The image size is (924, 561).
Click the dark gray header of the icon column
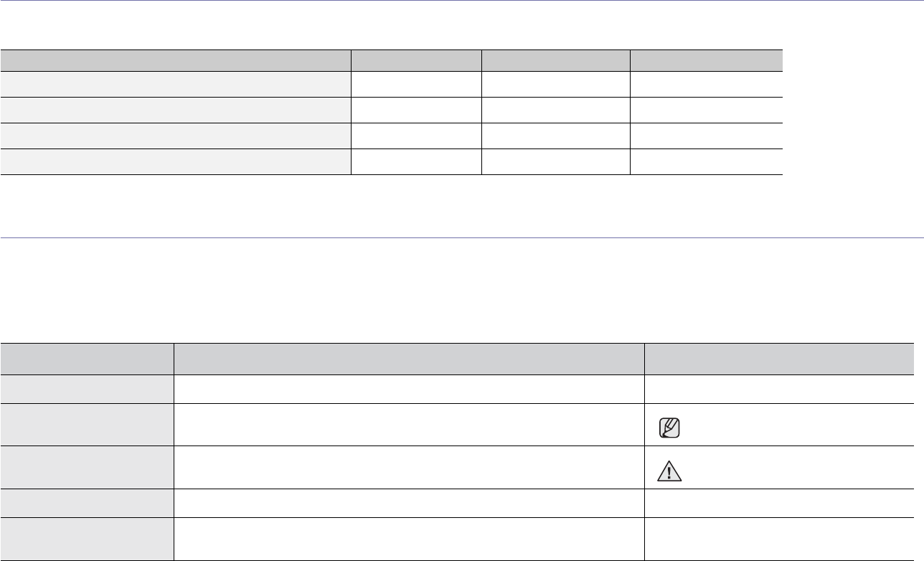tap(784, 358)
